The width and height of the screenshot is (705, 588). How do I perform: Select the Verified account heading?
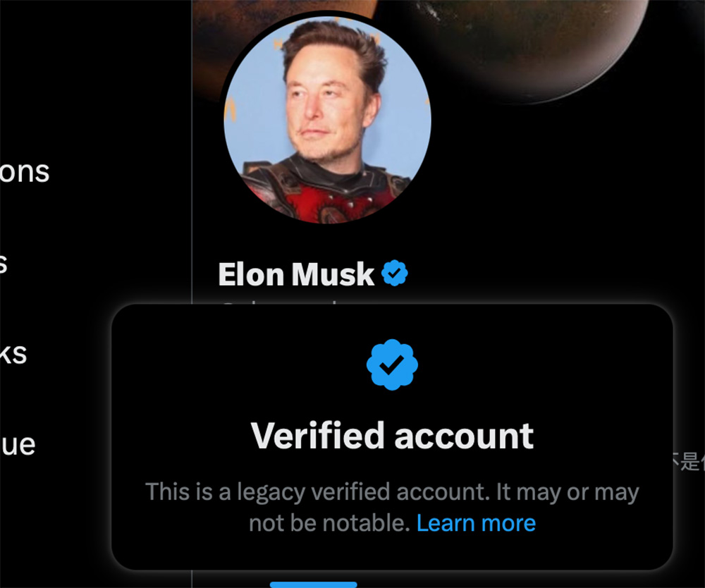tap(392, 435)
